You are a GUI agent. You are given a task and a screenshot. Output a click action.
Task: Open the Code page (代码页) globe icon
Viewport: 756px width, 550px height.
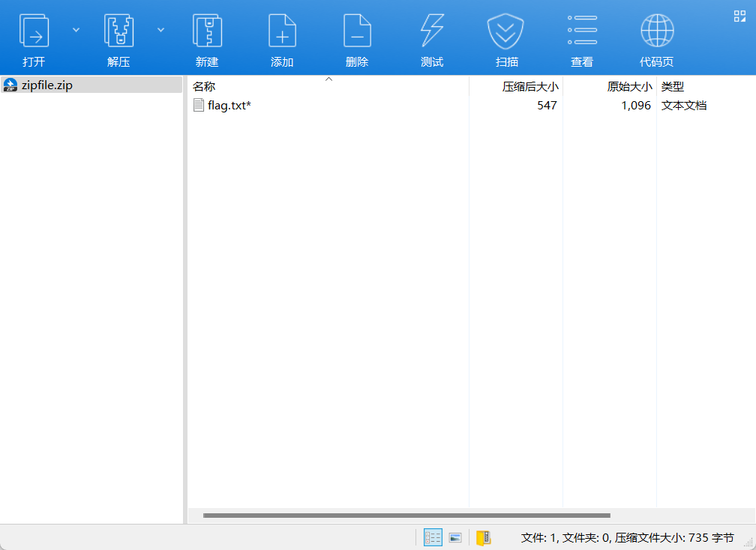coord(657,31)
